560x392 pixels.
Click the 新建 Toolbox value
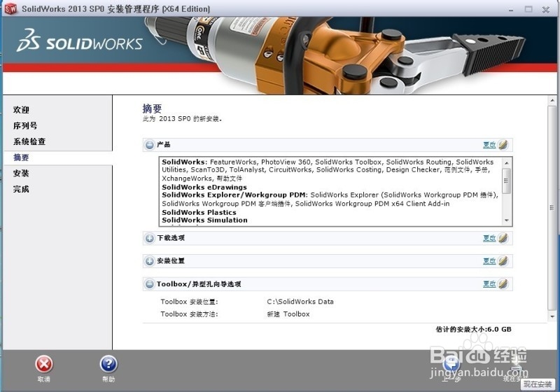pyautogui.click(x=288, y=314)
